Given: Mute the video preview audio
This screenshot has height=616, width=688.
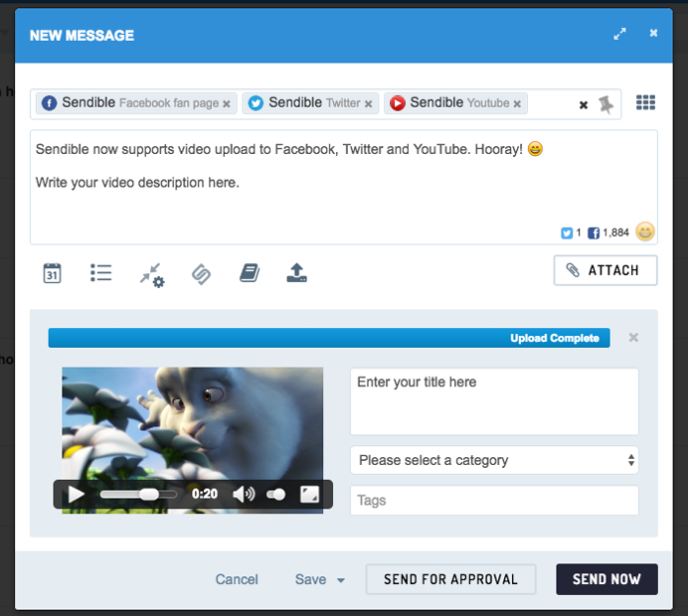Looking at the screenshot, I should [244, 494].
